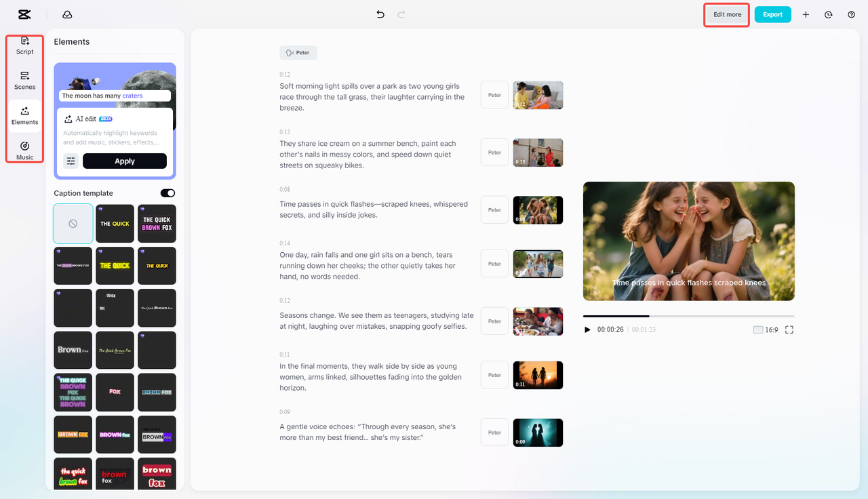Select the blank 'none' caption template option
Viewport: 868px width, 499px height.
coord(73,223)
